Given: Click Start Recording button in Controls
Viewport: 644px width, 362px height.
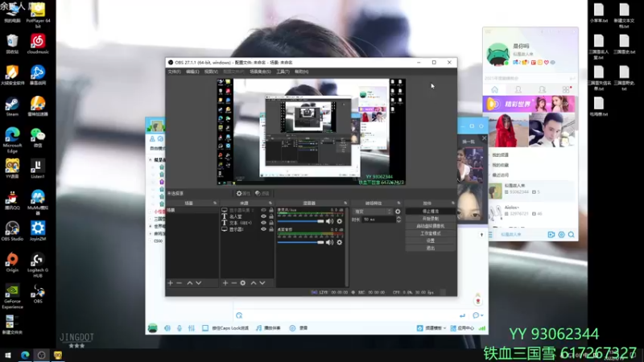Looking at the screenshot, I should [x=430, y=218].
